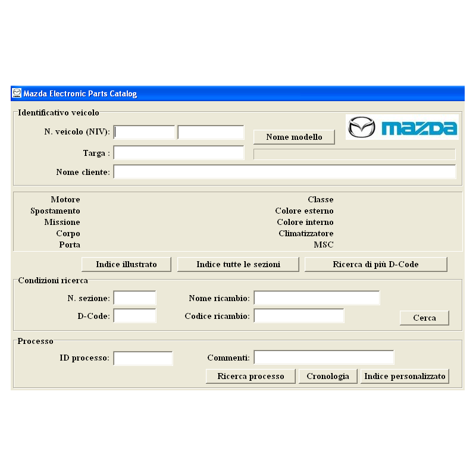Focus the Targa input field
The image size is (476, 476).
pyautogui.click(x=179, y=153)
